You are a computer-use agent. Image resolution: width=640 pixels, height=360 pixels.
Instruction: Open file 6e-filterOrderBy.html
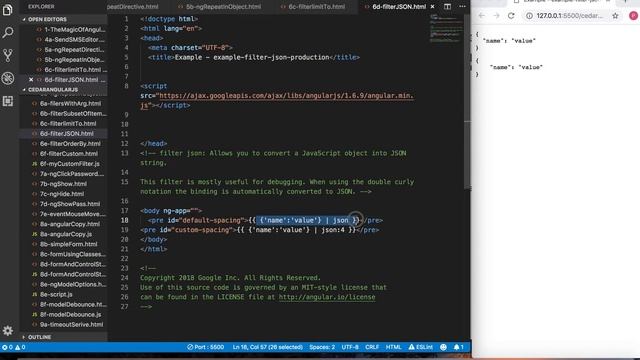(70, 144)
